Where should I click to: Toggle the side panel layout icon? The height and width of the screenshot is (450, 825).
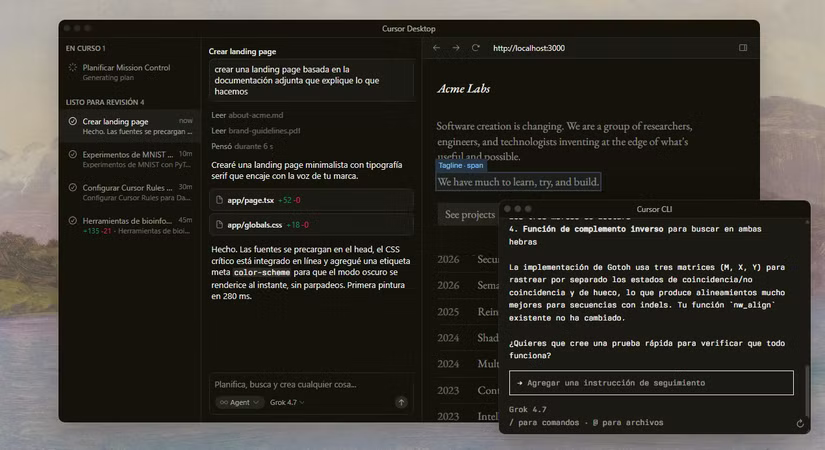coord(743,48)
